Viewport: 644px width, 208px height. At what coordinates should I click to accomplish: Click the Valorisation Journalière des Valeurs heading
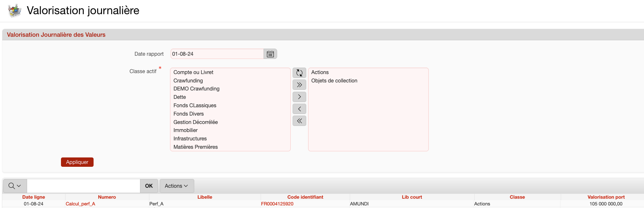[x=56, y=35]
